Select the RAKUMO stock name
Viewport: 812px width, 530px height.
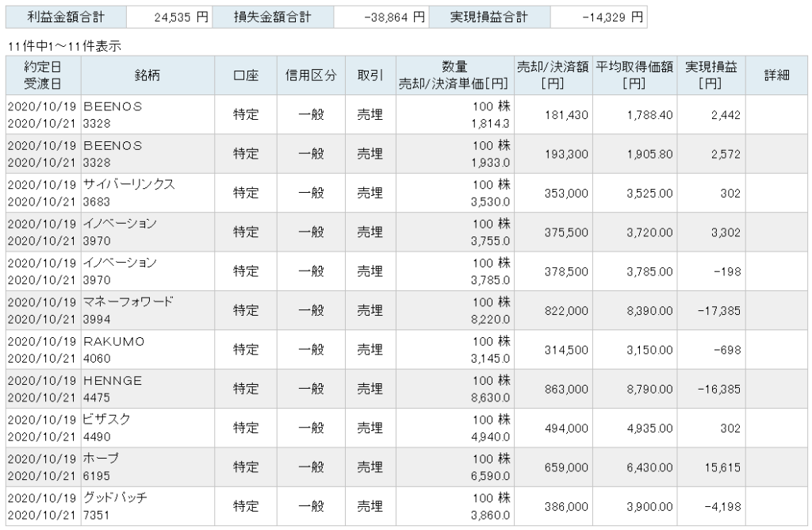pos(114,341)
